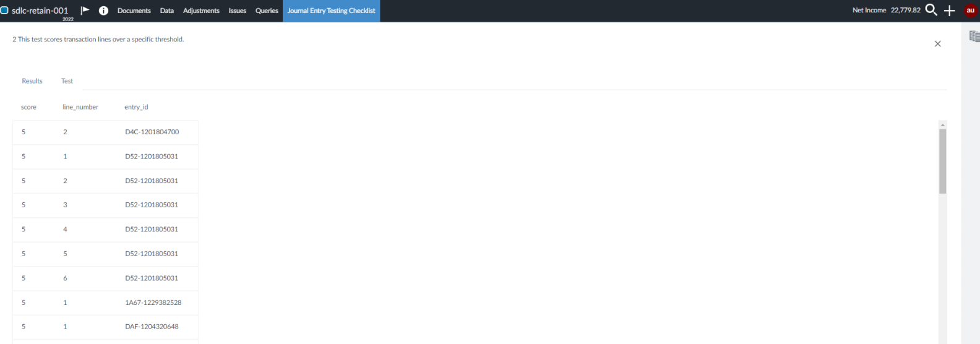Open the Data menu
980x344 pixels.
coord(167,11)
